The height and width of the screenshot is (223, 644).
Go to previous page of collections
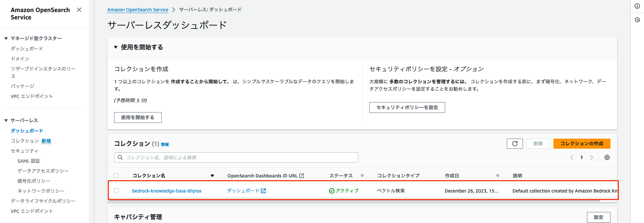[x=572, y=157]
